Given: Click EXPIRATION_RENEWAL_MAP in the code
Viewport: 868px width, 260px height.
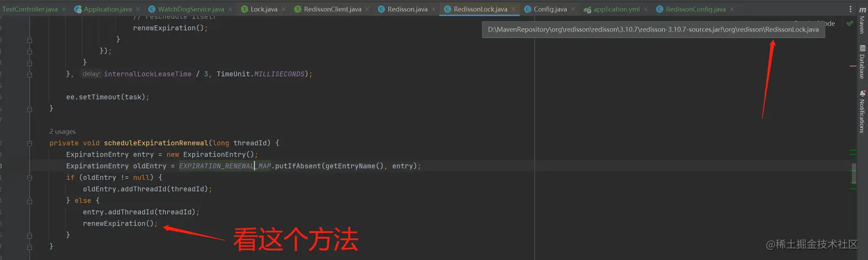Looking at the screenshot, I should point(225,166).
